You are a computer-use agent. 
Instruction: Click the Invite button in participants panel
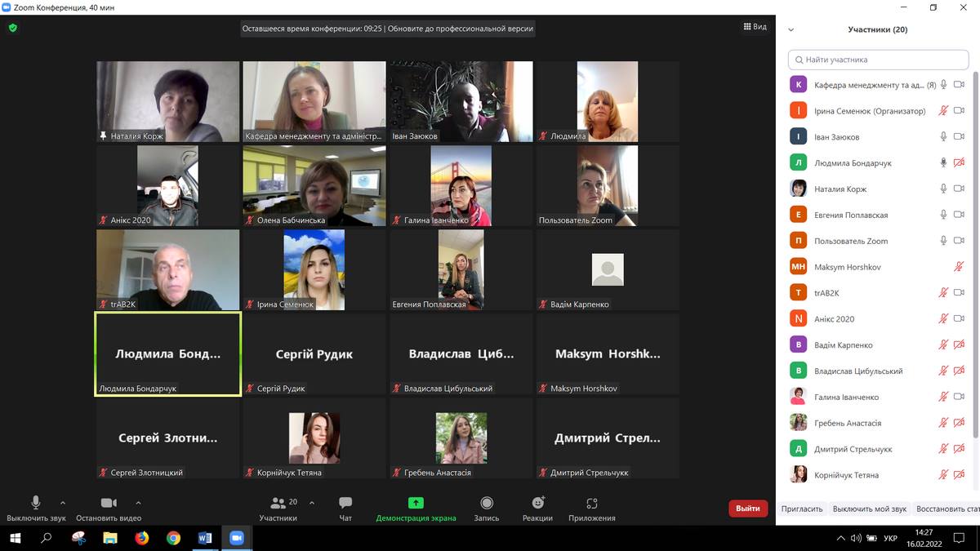click(801, 509)
